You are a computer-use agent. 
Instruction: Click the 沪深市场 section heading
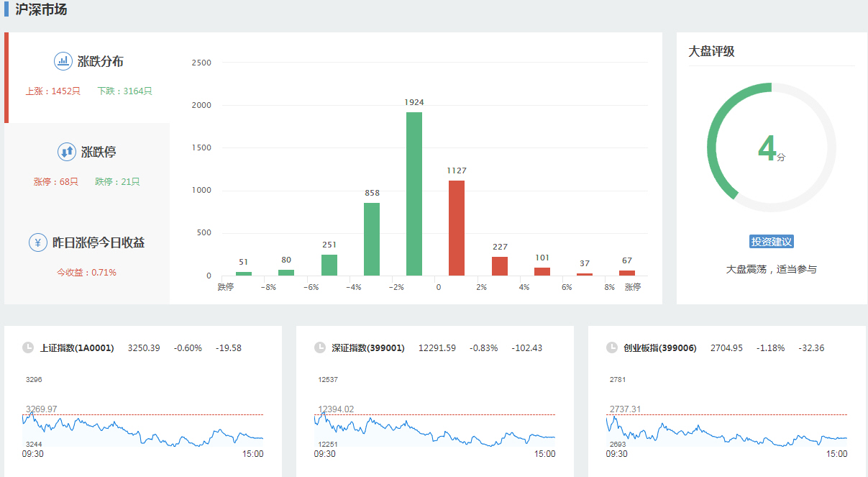click(x=41, y=10)
